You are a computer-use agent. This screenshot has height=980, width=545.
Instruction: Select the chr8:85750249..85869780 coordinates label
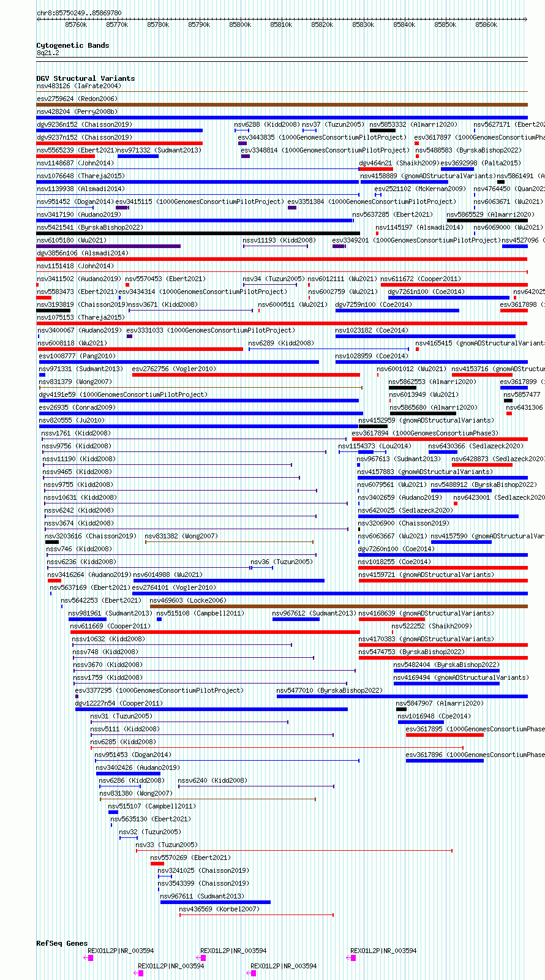click(79, 13)
